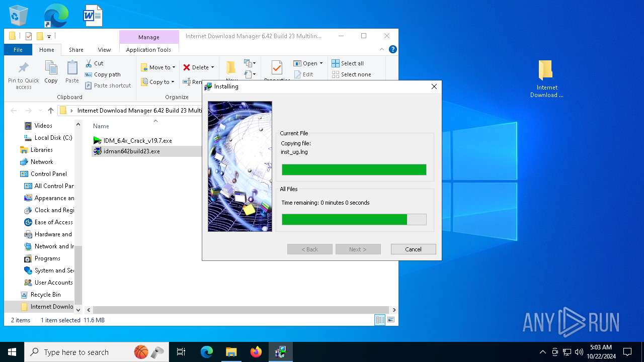This screenshot has height=362, width=644.
Task: Click the Copy ribbon icon
Action: point(51,72)
